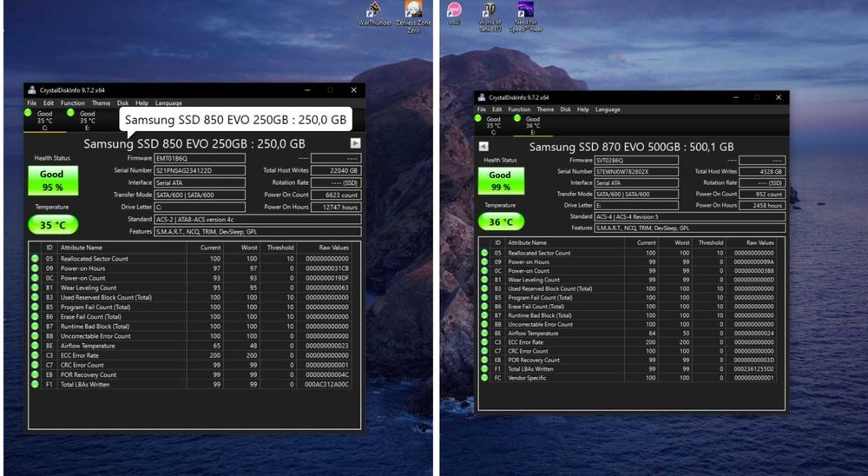The height and width of the screenshot is (476, 868).
Task: Click CrystalDiskInfo app icon in left title bar
Action: (x=32, y=89)
